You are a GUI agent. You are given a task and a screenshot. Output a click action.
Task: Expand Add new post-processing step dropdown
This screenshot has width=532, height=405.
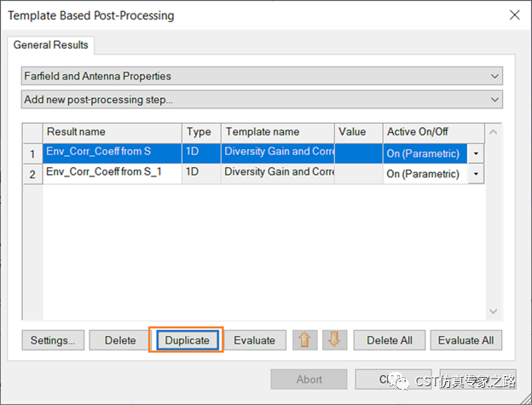(x=262, y=100)
